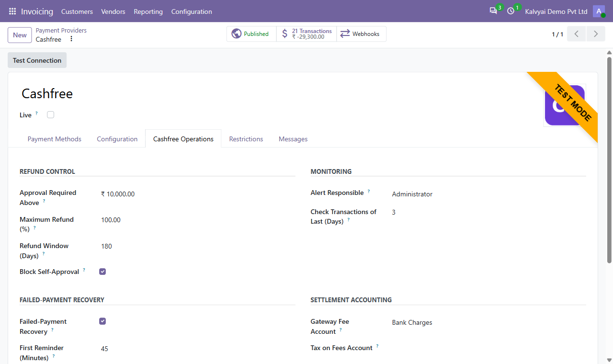Click the Cashfree provider logo image
This screenshot has height=364, width=613.
point(565,105)
